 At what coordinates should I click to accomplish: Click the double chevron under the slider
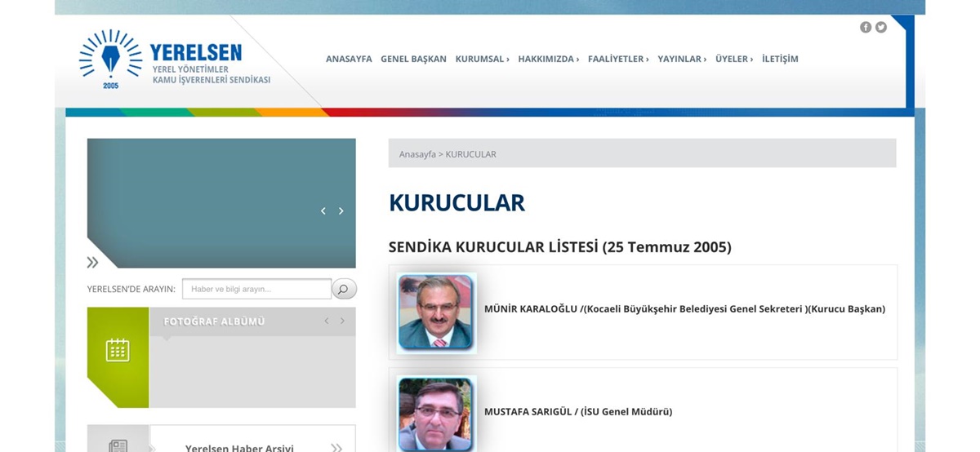click(92, 262)
